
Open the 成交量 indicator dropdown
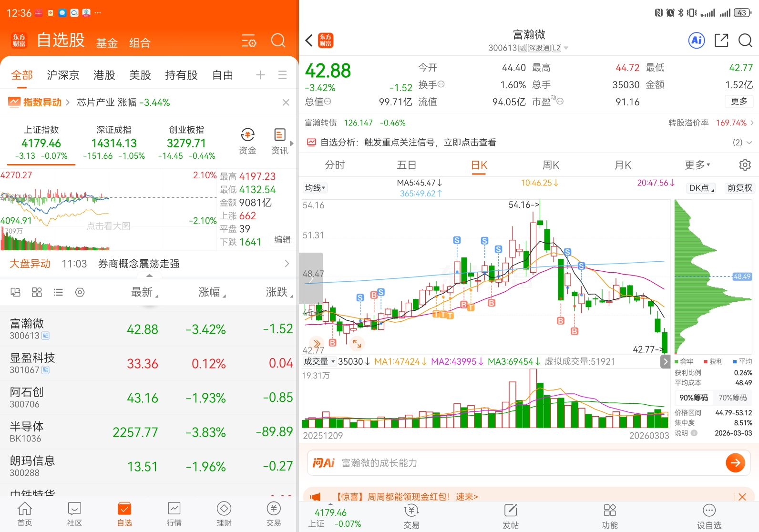point(319,361)
